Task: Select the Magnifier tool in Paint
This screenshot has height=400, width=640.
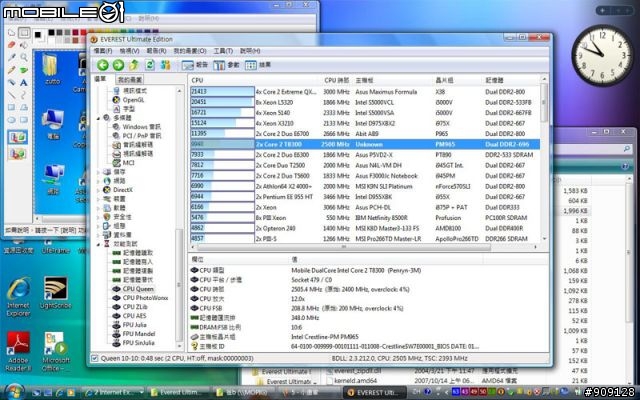Action: 24,57
